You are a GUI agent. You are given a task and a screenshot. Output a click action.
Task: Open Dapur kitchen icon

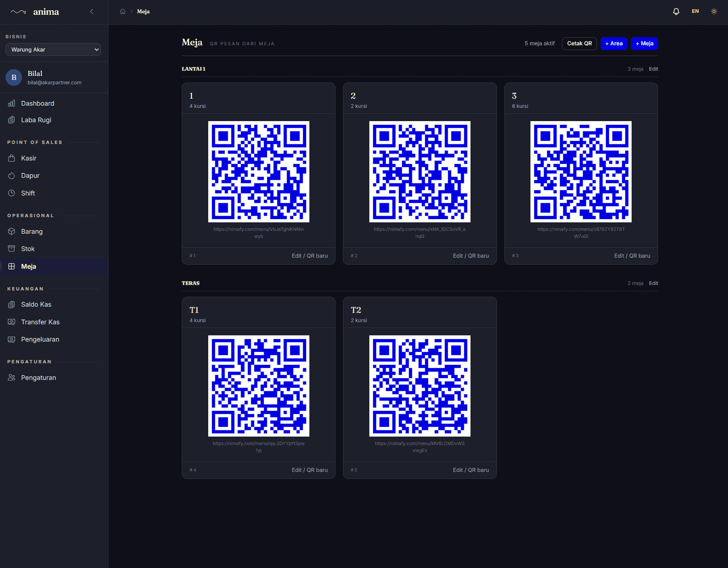point(11,176)
